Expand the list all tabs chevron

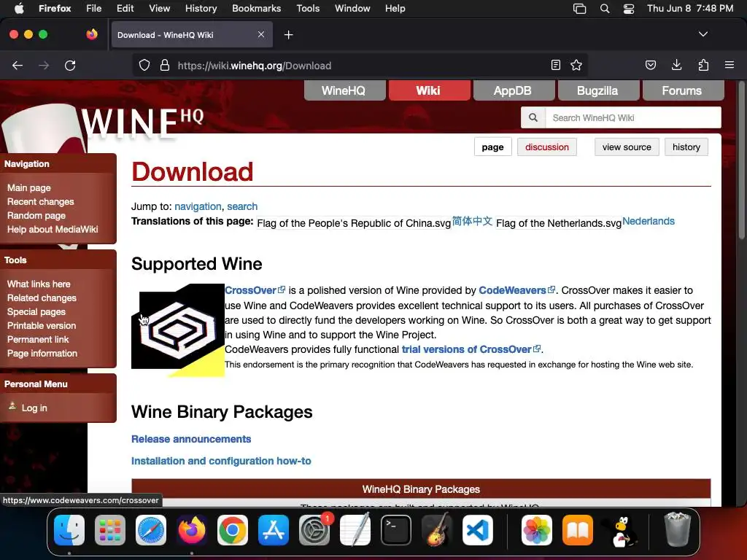(703, 34)
